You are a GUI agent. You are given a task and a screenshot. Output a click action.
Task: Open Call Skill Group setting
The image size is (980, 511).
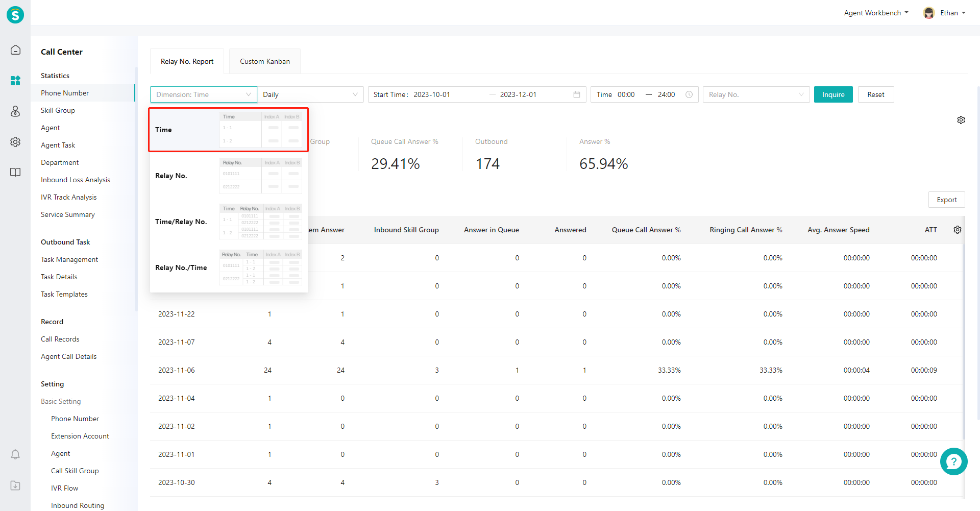click(x=75, y=471)
